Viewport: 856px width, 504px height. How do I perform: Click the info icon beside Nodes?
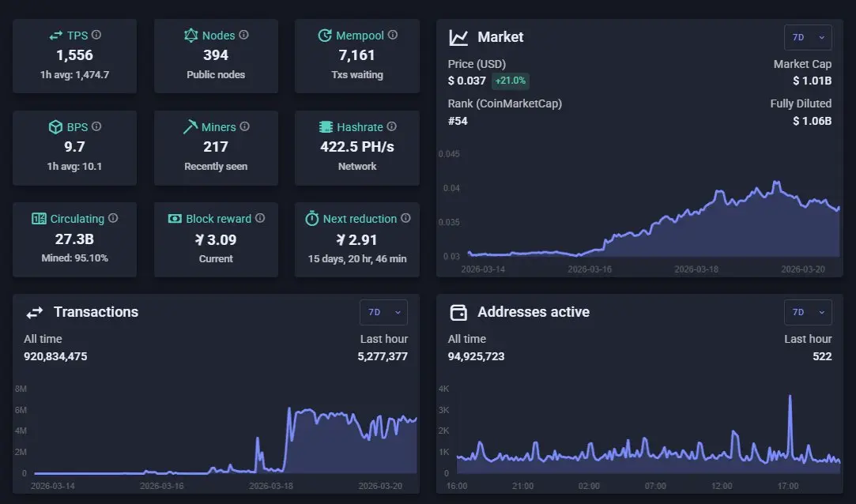pyautogui.click(x=243, y=35)
